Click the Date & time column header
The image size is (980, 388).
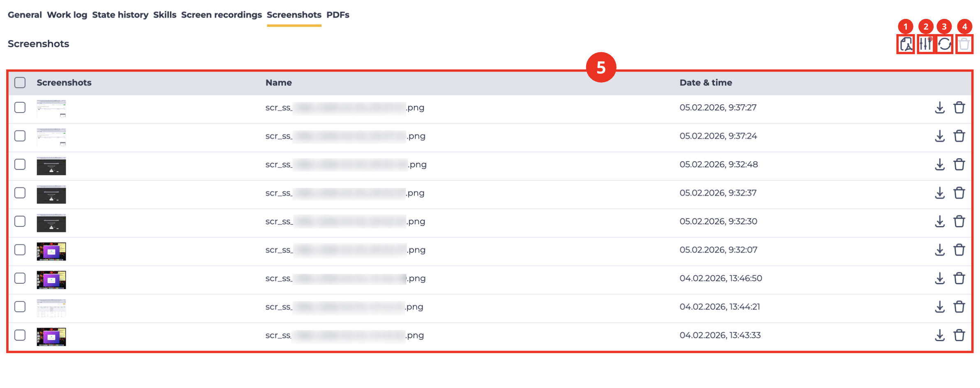pos(706,83)
